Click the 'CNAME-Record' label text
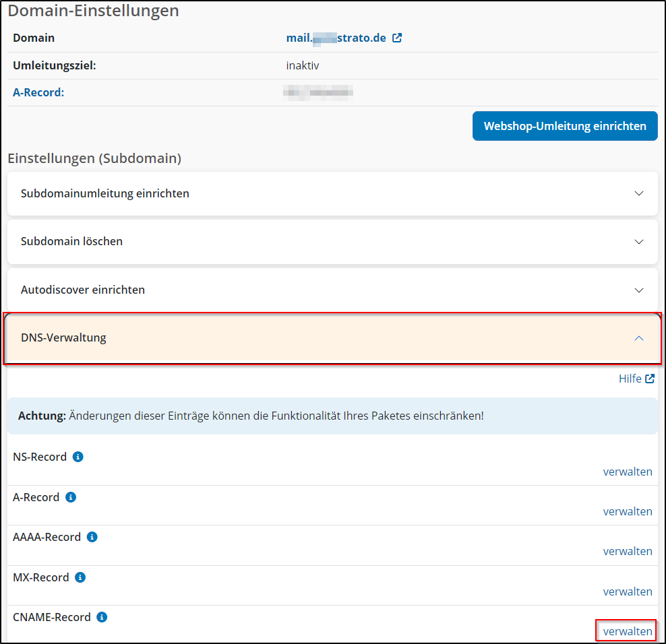Viewport: 666px width, 644px height. [52, 617]
